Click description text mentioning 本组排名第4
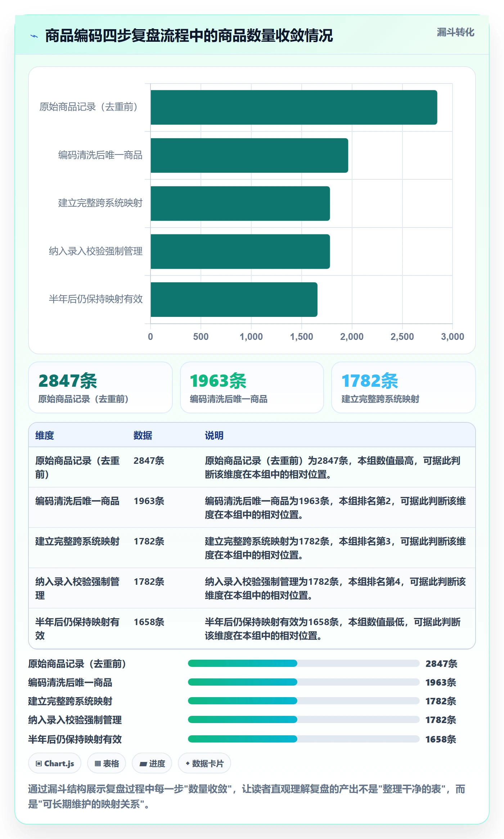 336,588
